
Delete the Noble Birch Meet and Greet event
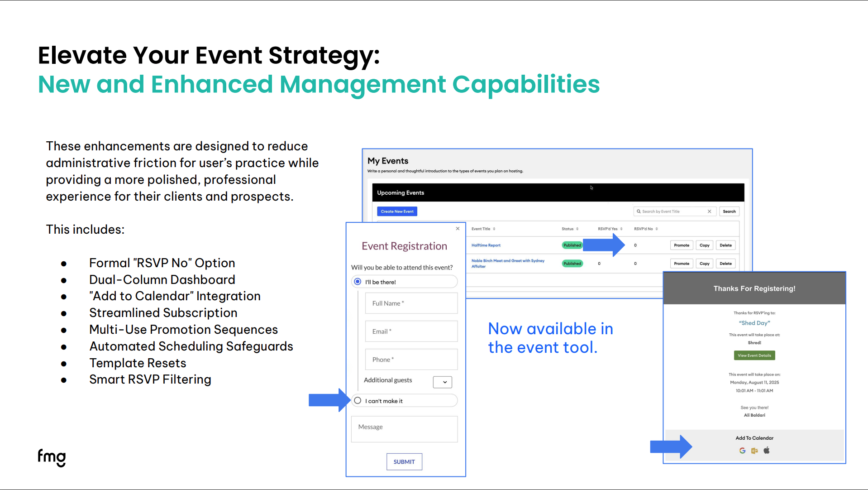pos(725,263)
